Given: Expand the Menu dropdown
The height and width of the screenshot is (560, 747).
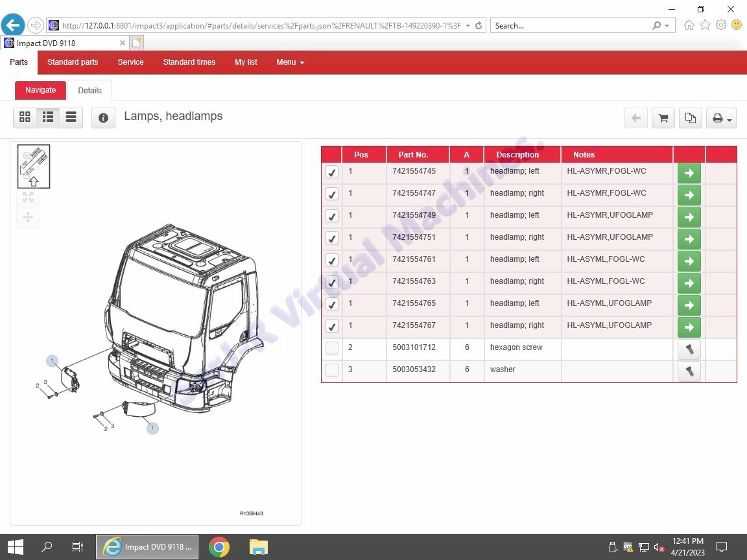Looking at the screenshot, I should pyautogui.click(x=290, y=62).
